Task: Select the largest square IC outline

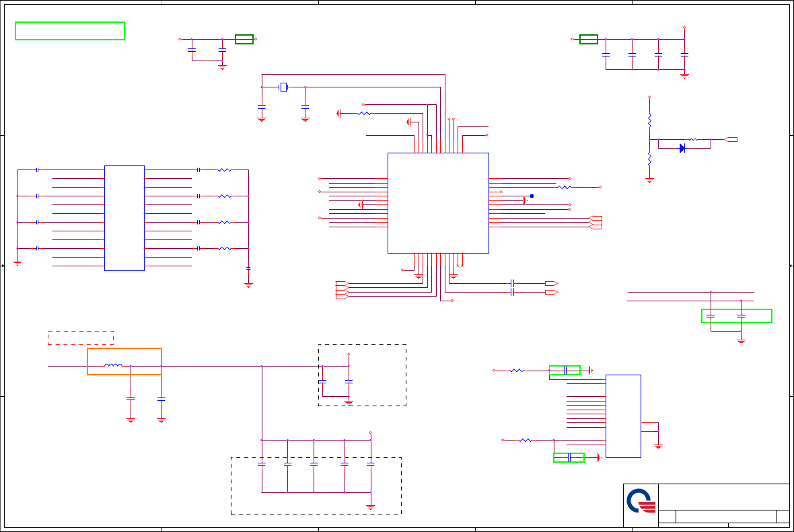Action: tap(438, 203)
